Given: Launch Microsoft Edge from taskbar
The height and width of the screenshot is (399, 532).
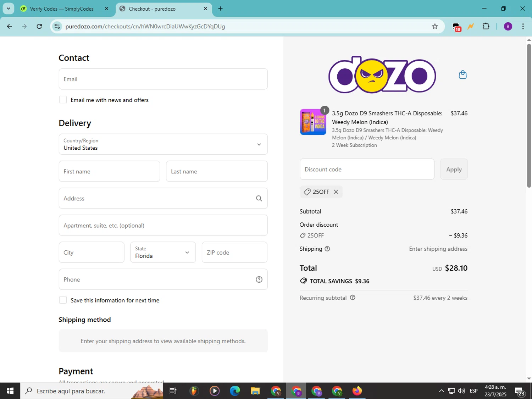Looking at the screenshot, I should click(235, 391).
